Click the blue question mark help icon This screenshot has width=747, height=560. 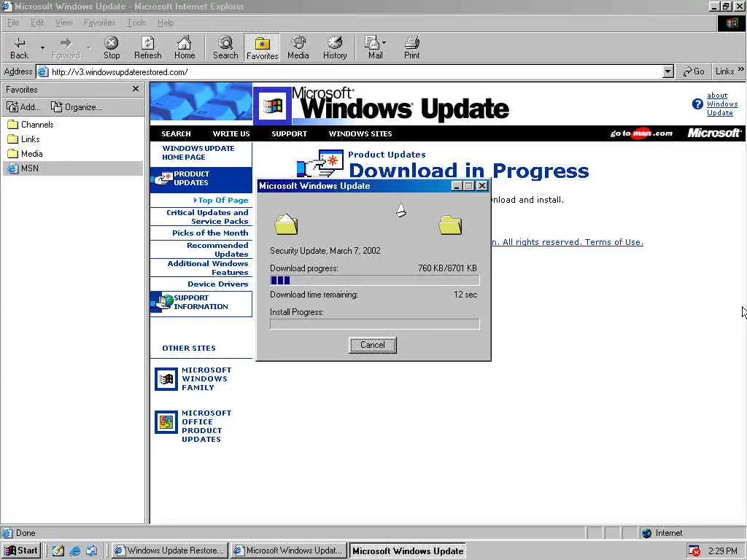click(697, 104)
